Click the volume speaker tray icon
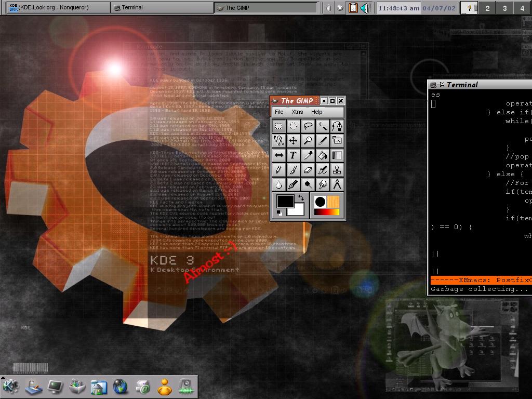This screenshot has width=532, height=399. [365, 7]
